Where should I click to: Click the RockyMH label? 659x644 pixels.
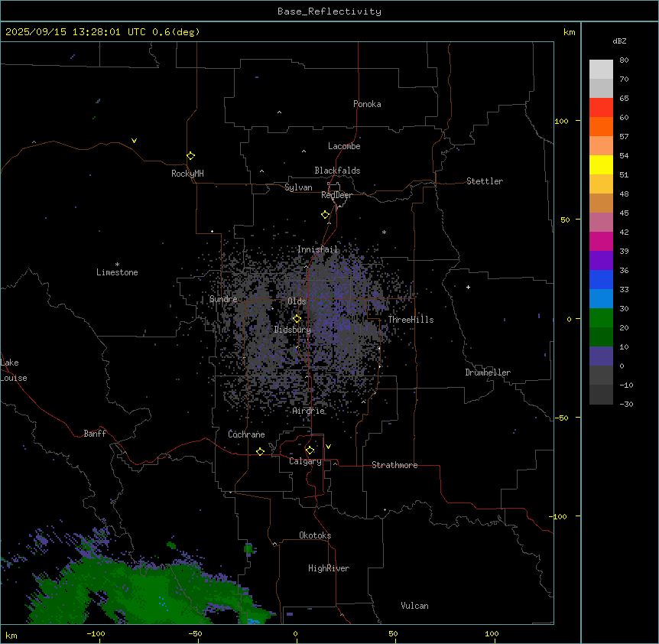[187, 174]
